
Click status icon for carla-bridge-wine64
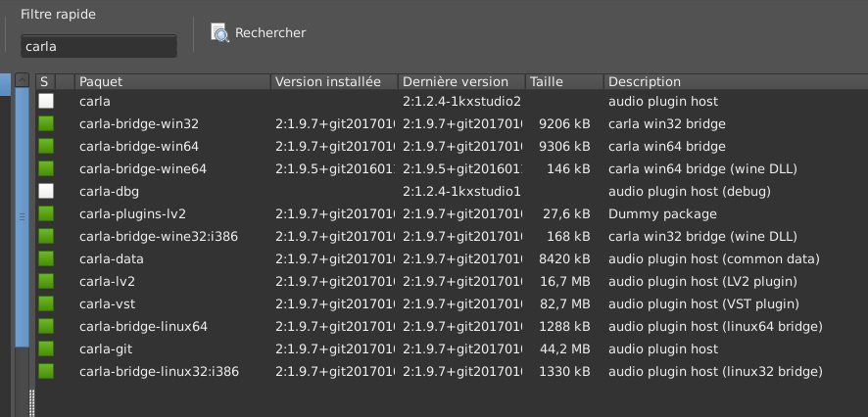[46, 168]
